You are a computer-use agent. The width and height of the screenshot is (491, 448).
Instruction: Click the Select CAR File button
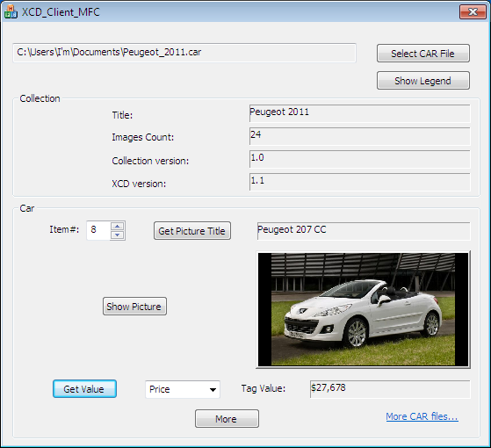coord(423,54)
